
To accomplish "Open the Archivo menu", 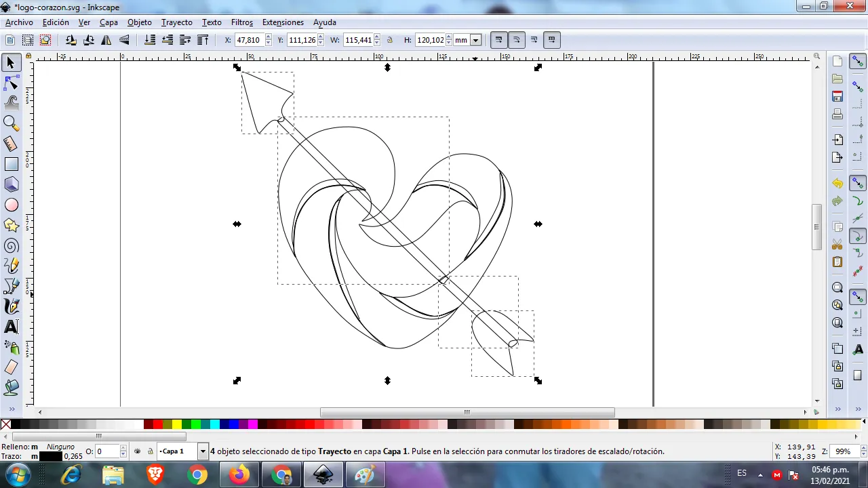I will pyautogui.click(x=19, y=22).
